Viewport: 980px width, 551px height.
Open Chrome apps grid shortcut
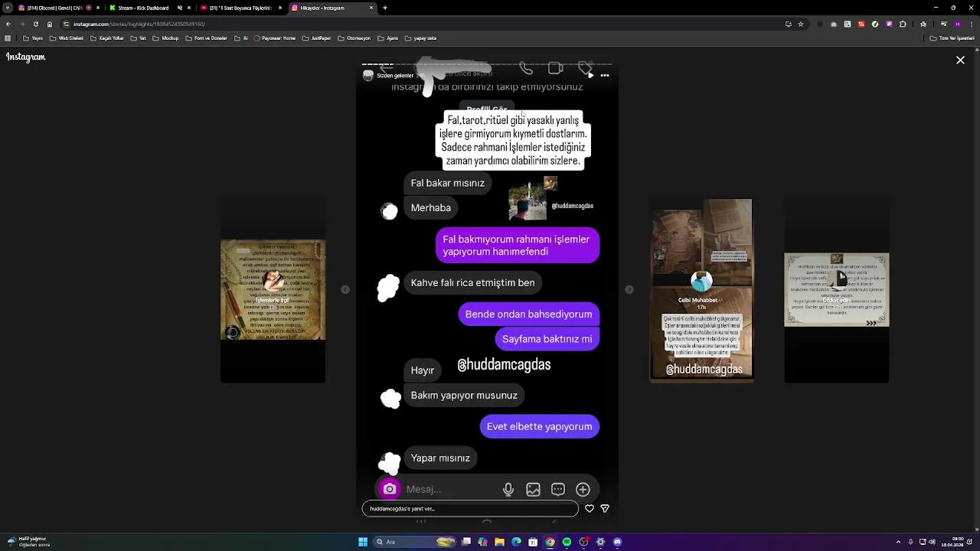(8, 38)
